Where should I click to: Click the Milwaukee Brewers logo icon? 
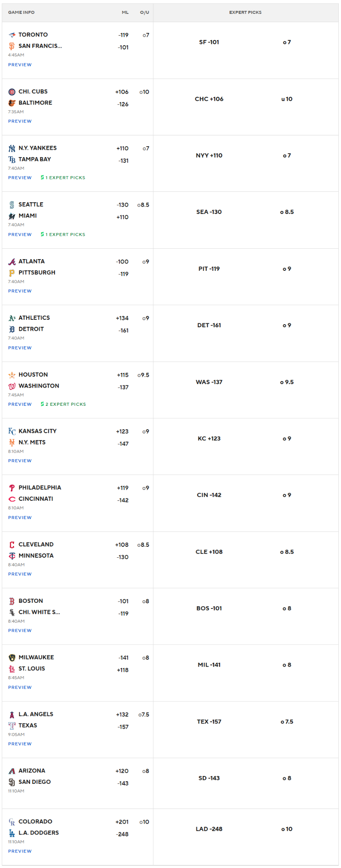pyautogui.click(x=12, y=658)
